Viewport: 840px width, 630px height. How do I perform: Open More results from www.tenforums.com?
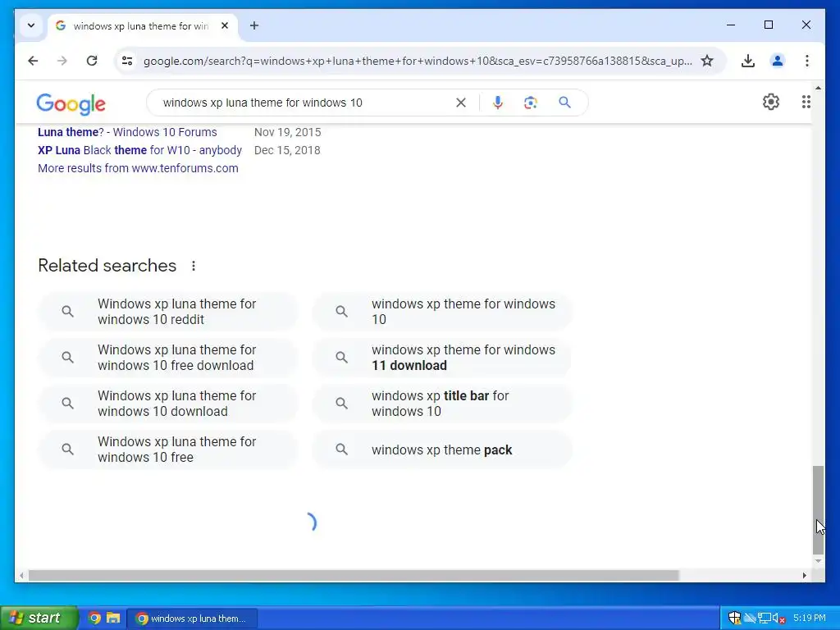click(x=138, y=168)
